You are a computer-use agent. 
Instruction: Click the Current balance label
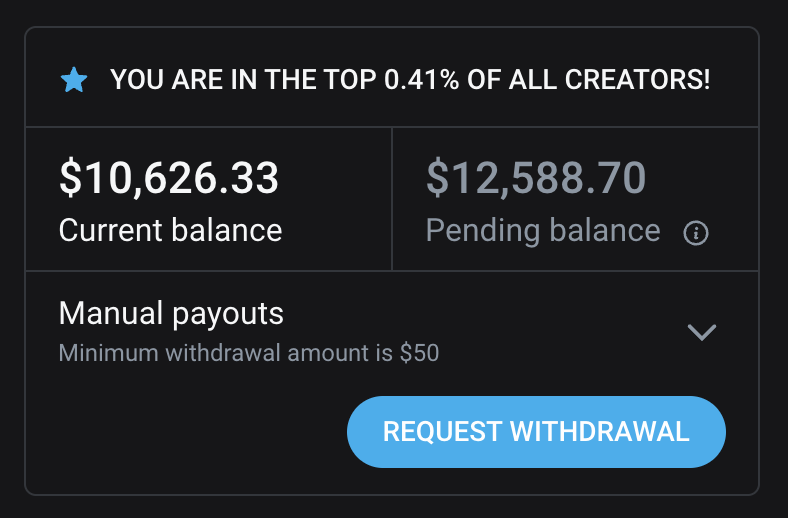[x=170, y=231]
